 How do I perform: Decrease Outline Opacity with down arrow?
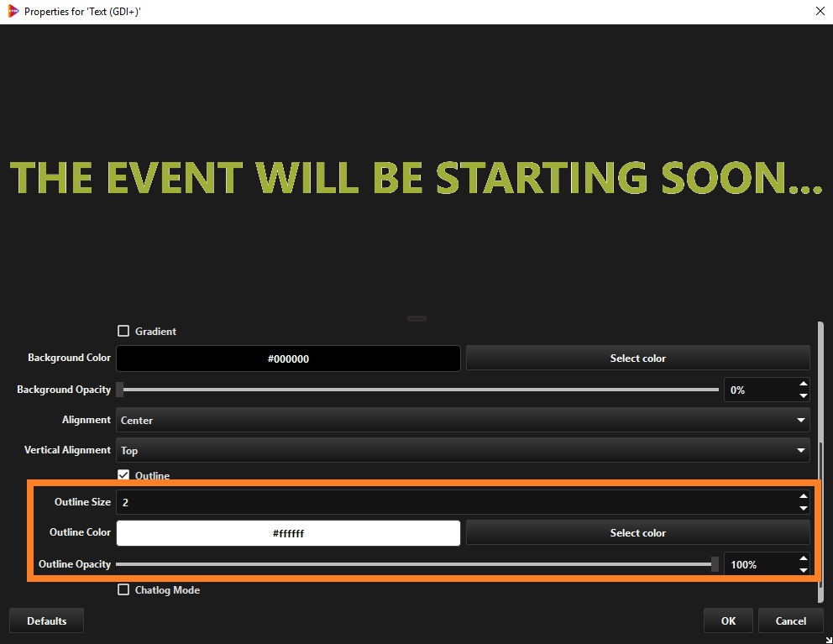tap(804, 571)
